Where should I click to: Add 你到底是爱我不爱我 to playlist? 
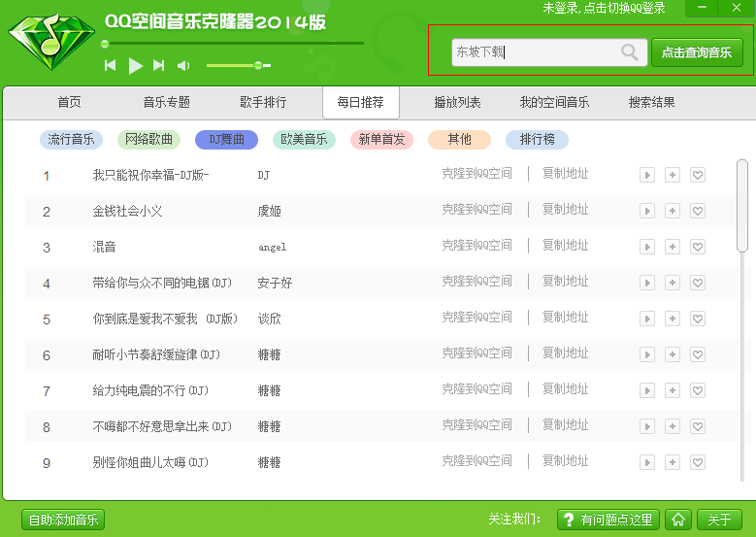click(673, 319)
